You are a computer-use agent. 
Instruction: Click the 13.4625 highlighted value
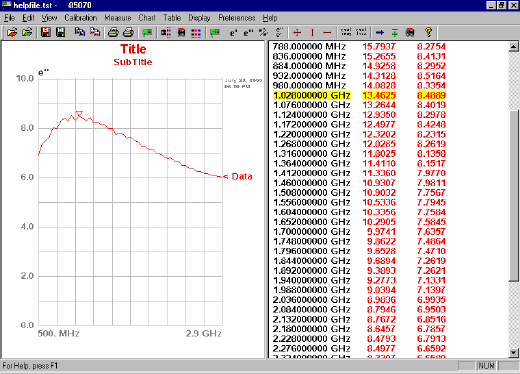(379, 95)
